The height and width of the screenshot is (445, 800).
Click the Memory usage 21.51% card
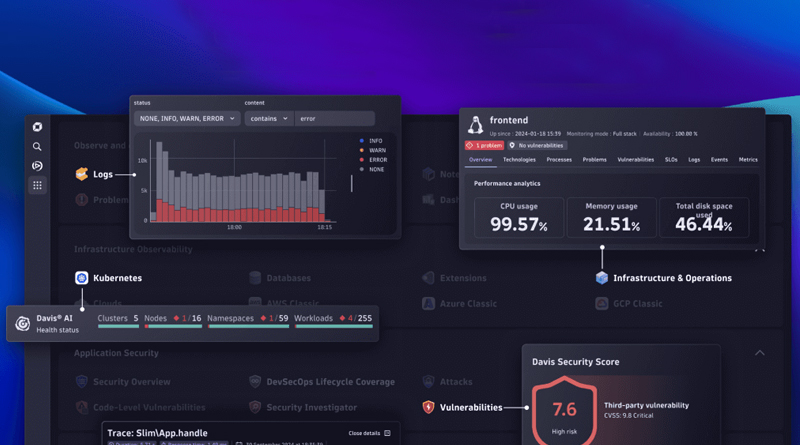(x=611, y=217)
